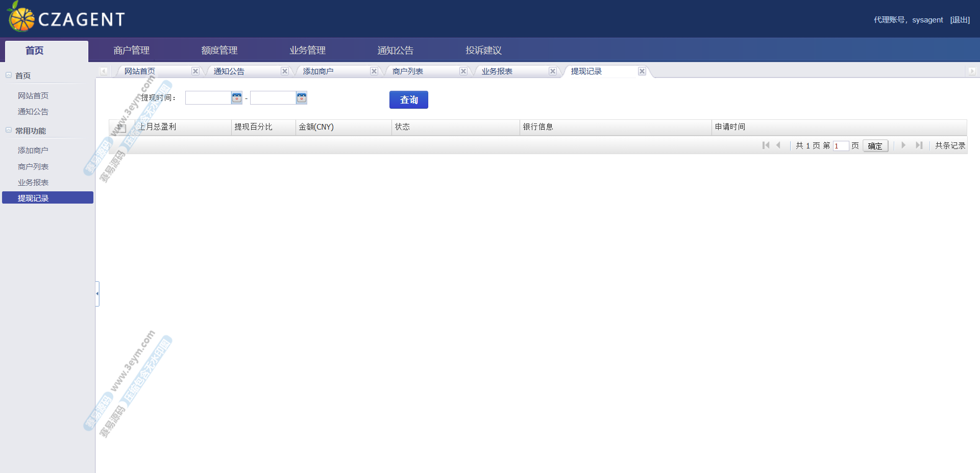Collapse the 首页 sidebar section
This screenshot has height=473, width=980.
tap(9, 75)
